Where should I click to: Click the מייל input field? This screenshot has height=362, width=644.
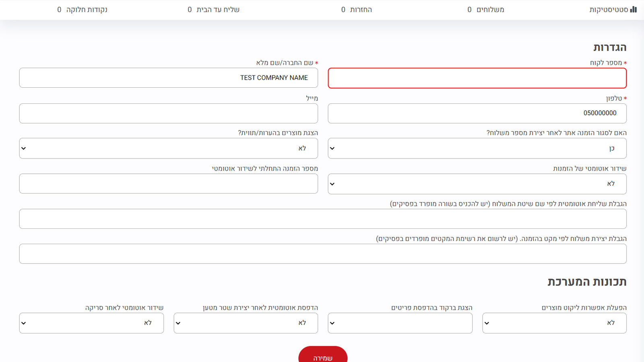(168, 113)
